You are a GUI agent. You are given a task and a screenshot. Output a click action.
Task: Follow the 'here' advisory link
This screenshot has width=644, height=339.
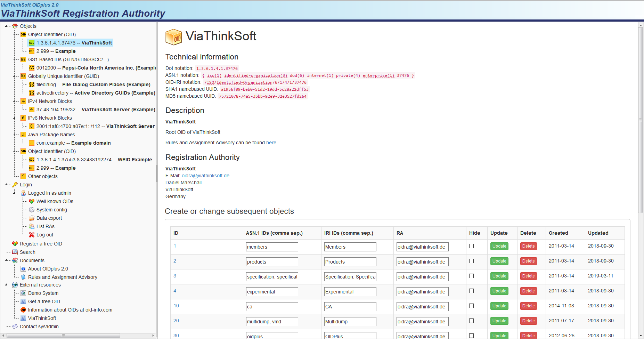(x=271, y=143)
